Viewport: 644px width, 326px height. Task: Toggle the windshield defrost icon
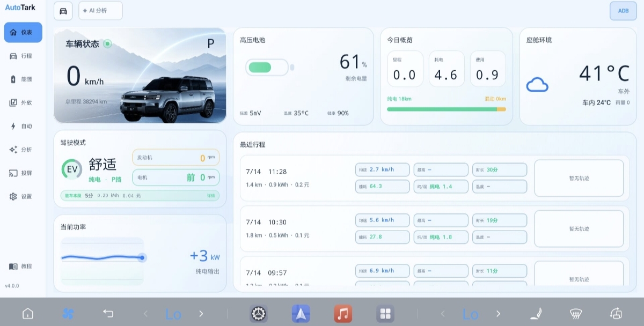[576, 314]
